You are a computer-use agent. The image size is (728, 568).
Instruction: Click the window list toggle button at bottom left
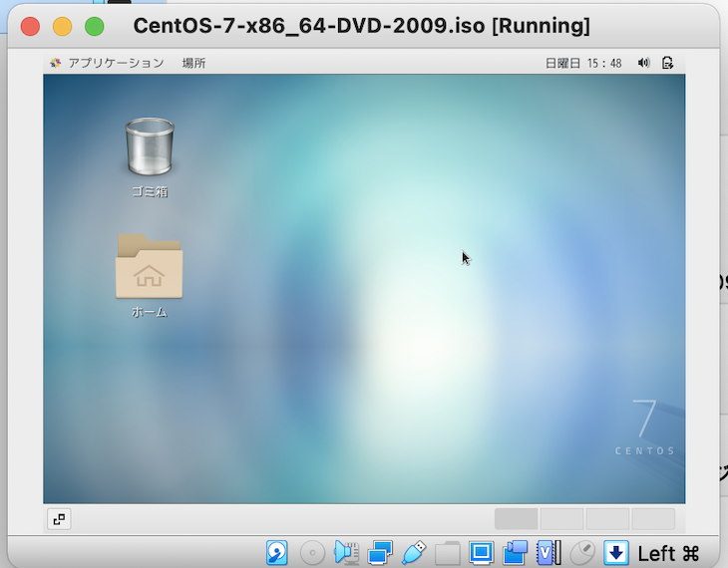coord(59,519)
